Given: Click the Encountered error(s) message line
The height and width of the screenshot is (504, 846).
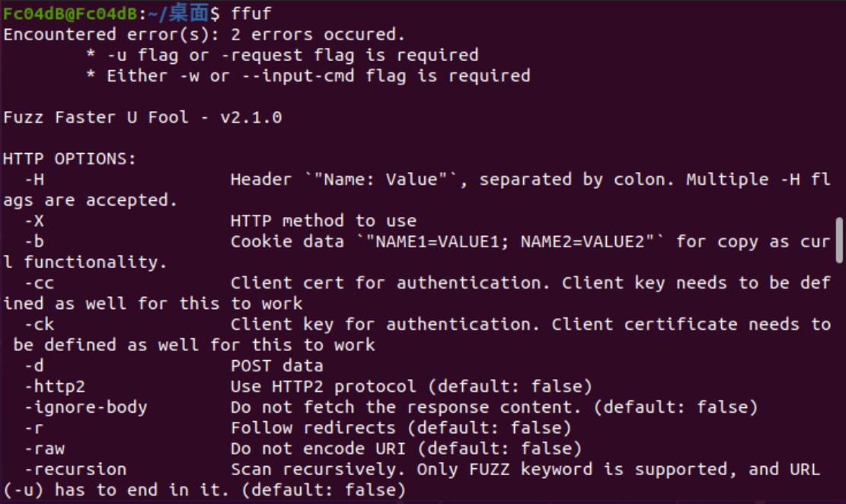Looking at the screenshot, I should point(205,34).
